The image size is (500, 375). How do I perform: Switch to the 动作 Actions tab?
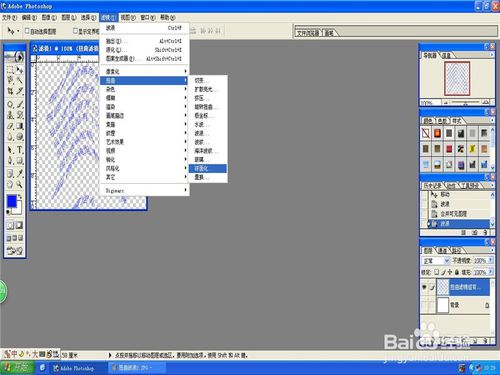coord(452,185)
